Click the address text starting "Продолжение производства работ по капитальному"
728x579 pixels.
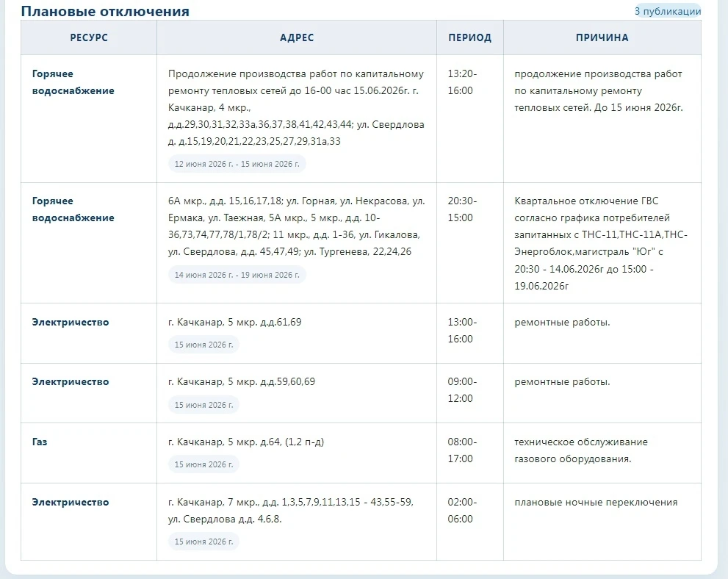pyautogui.click(x=296, y=107)
